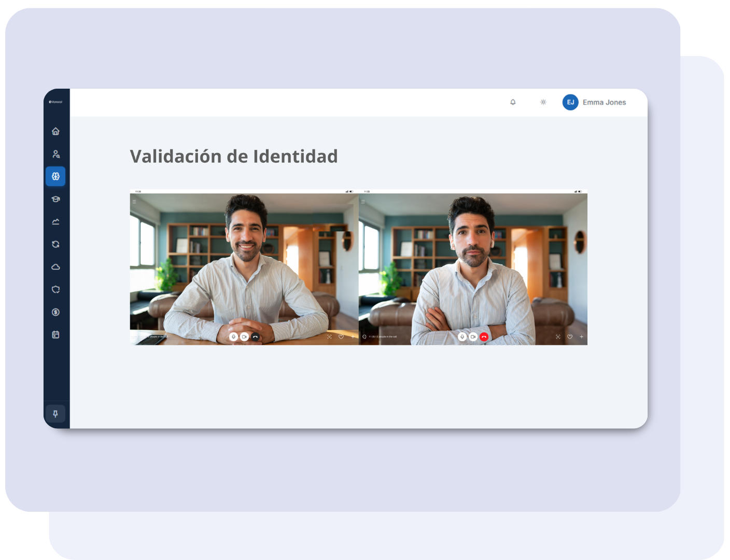Open the cloud section in sidebar
The width and height of the screenshot is (730, 560).
tap(55, 267)
